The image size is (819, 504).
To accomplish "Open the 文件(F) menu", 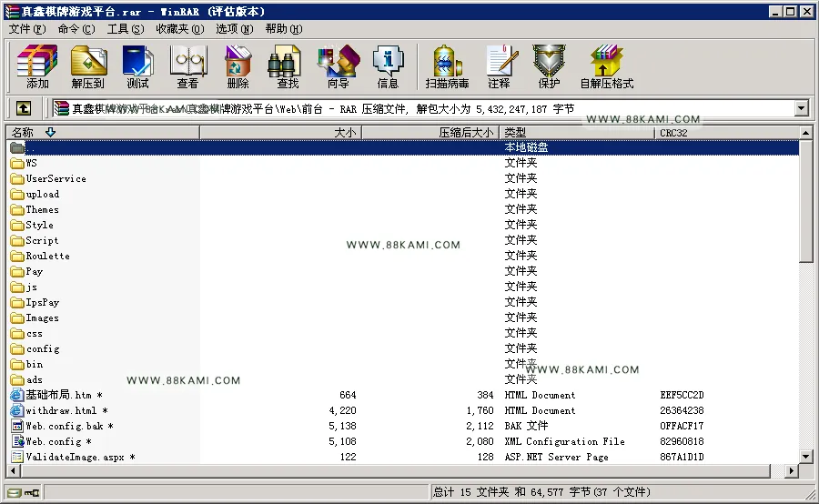I will 27,29.
